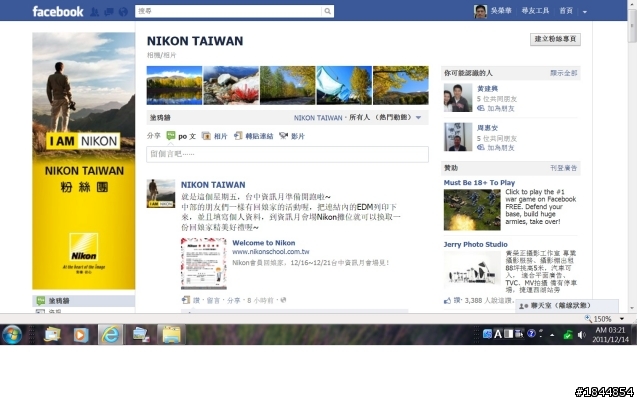The height and width of the screenshot is (400, 640).
Task: Open the account dropdown arrow beside 首頁
Action: [x=584, y=12]
